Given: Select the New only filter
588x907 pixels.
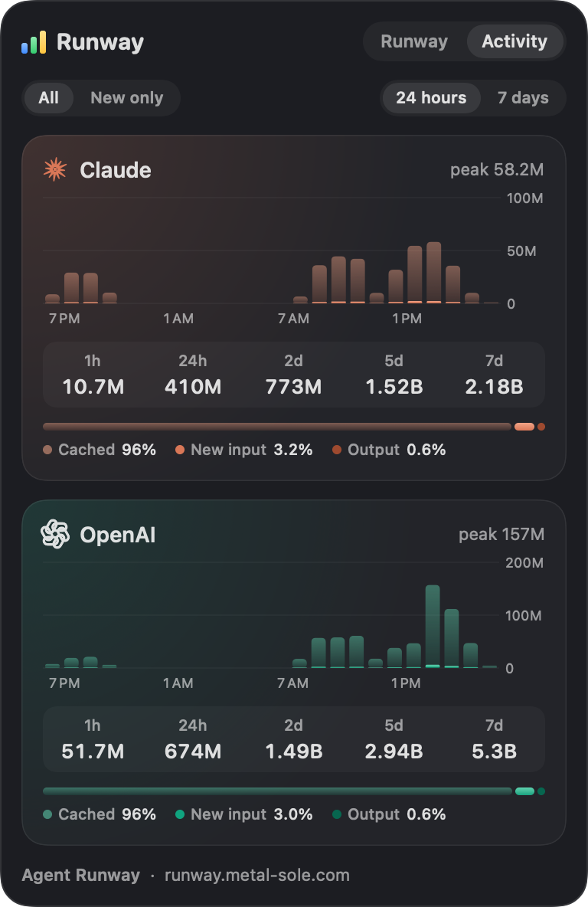Looking at the screenshot, I should click(126, 98).
